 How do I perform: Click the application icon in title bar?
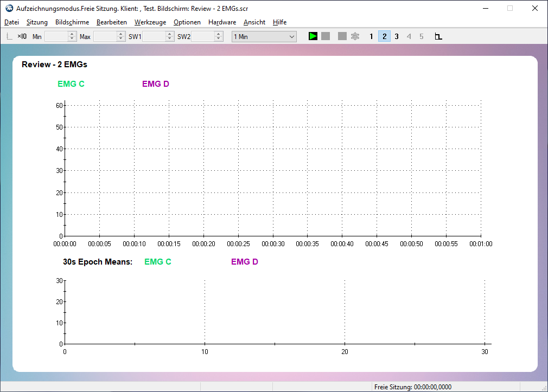[x=9, y=8]
